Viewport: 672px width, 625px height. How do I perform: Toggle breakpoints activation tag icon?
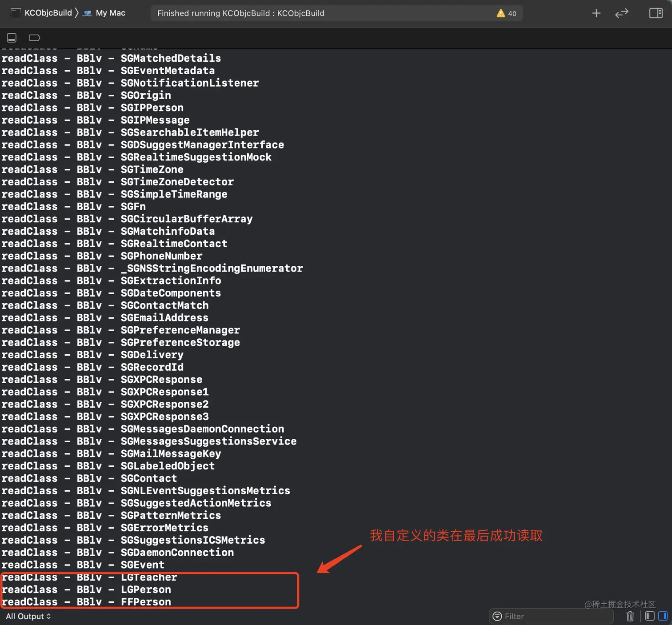coord(35,38)
